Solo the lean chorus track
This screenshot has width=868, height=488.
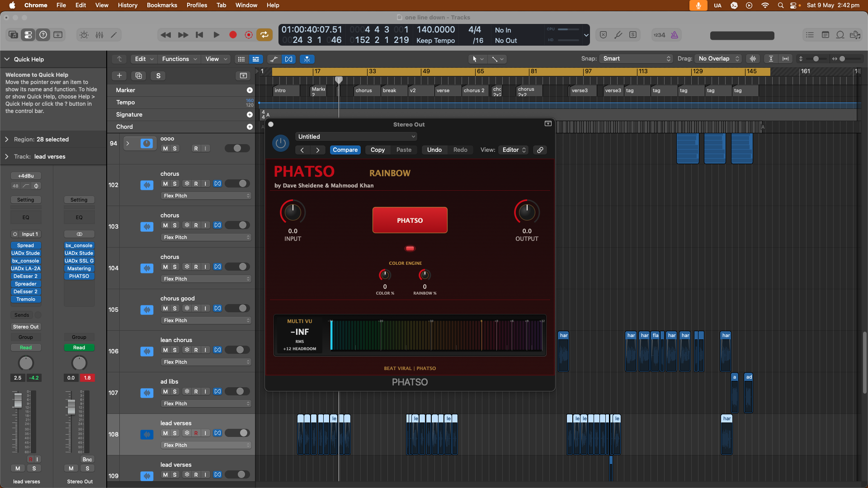coord(175,350)
